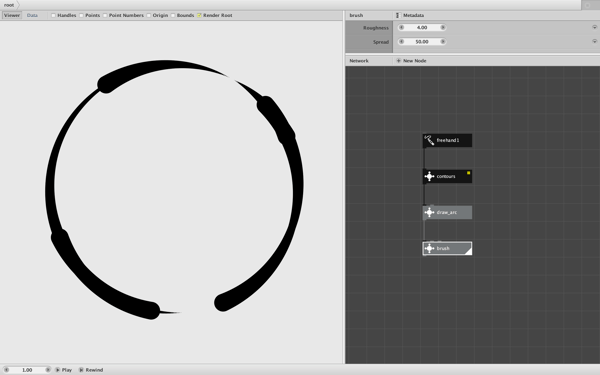Enable the Bounds checkbox
600x375 pixels.
coord(173,15)
